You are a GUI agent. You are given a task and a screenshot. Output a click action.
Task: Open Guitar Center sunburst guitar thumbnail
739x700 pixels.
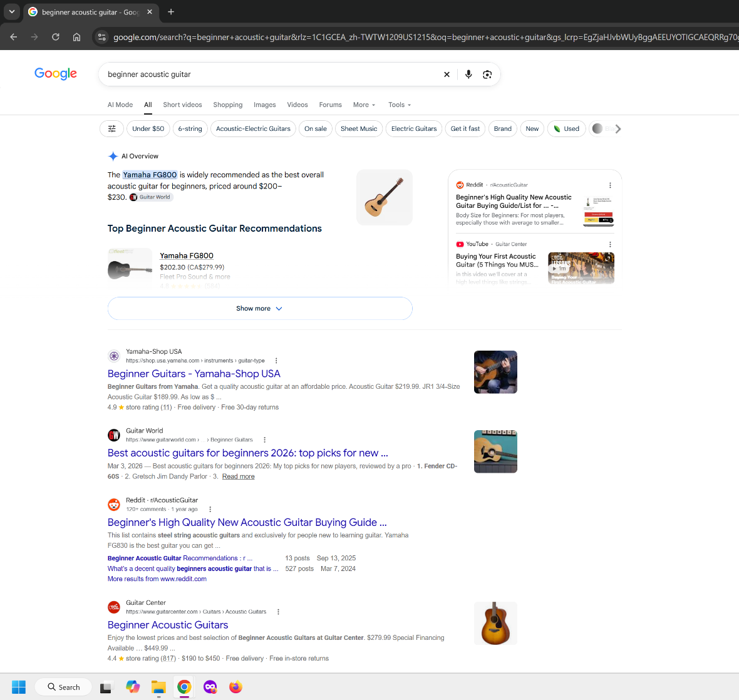(495, 623)
